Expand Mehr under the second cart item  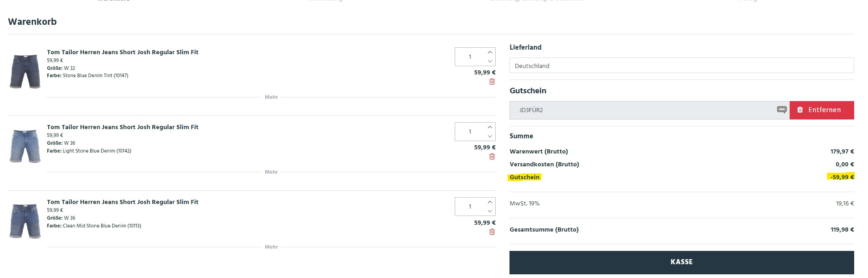tap(272, 172)
